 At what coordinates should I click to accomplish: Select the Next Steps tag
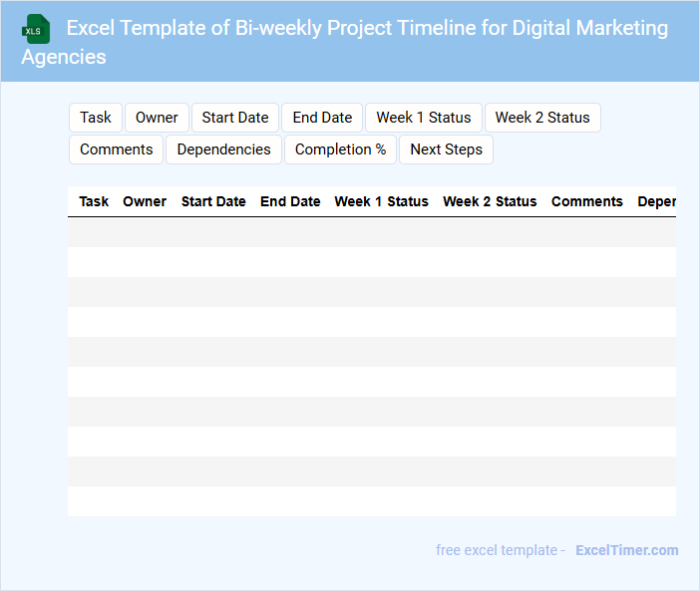[x=446, y=149]
